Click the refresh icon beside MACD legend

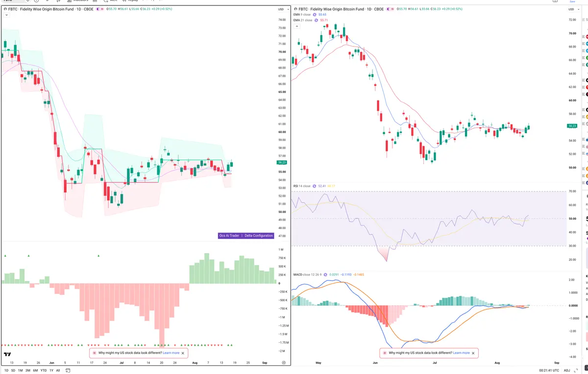(x=325, y=275)
